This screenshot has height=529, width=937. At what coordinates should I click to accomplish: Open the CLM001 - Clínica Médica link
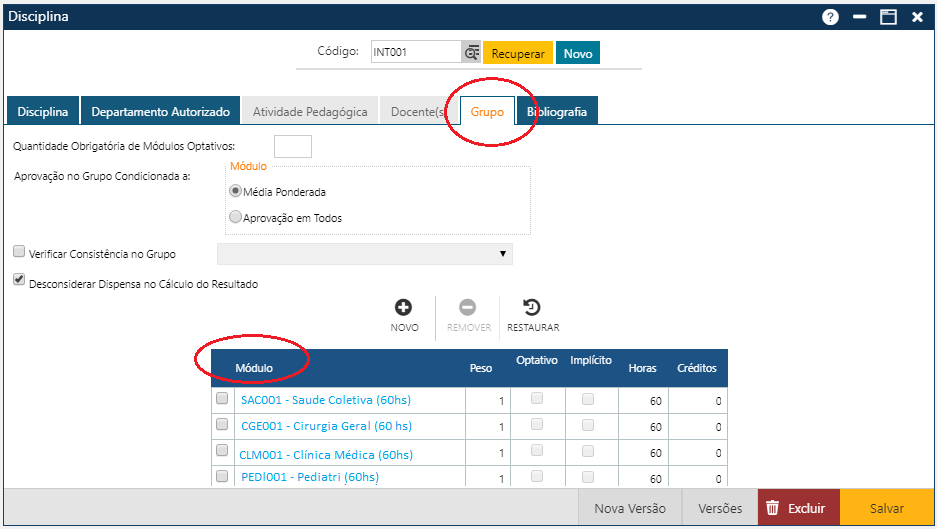pyautogui.click(x=326, y=454)
